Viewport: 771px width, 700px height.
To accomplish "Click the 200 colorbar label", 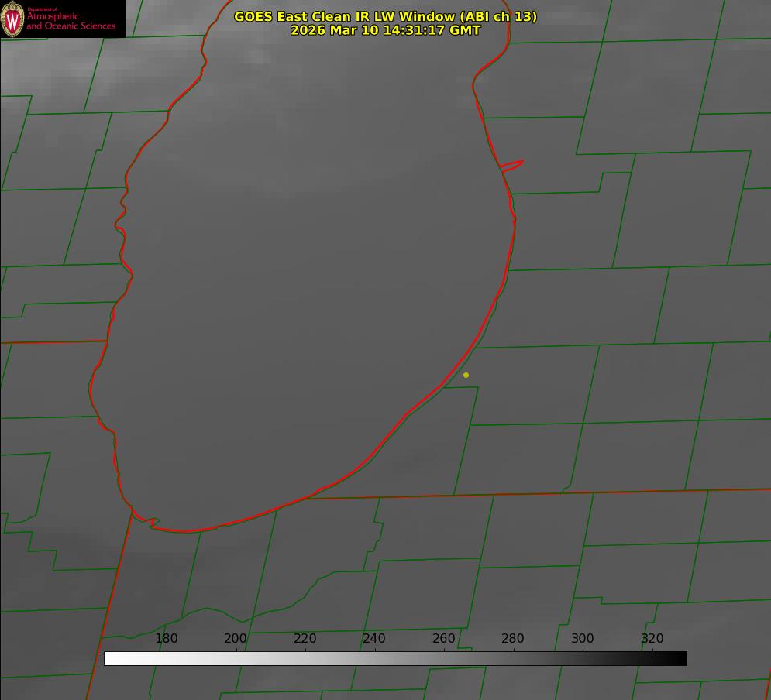I will coord(236,638).
